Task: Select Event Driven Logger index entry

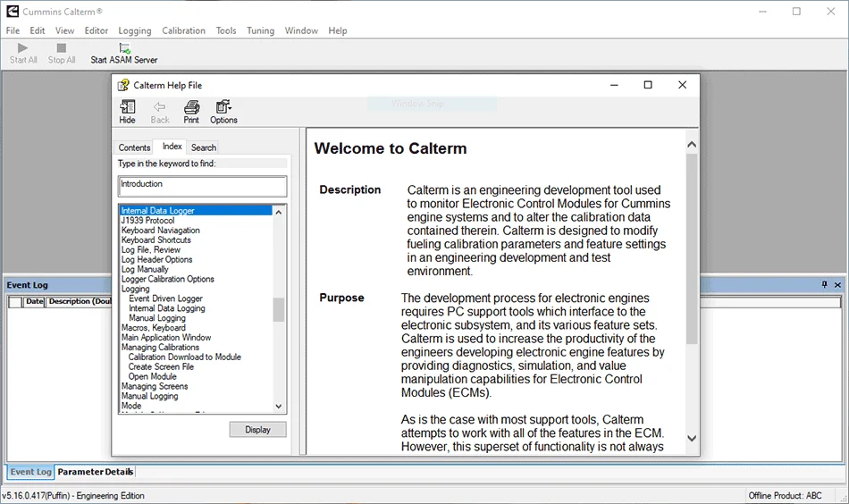Action: click(165, 298)
